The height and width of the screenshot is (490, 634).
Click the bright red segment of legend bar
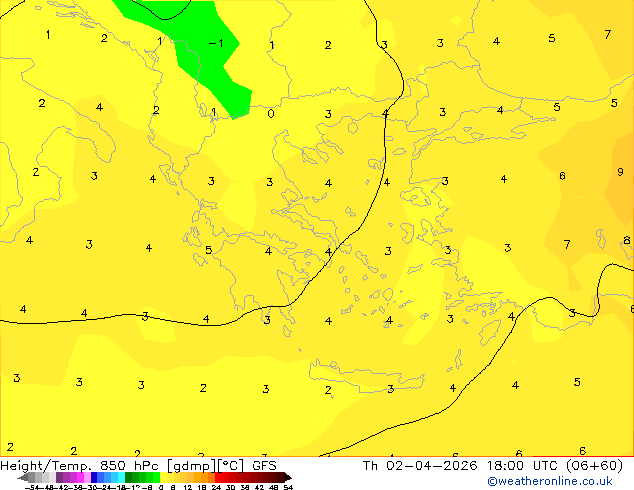pyautogui.click(x=218, y=477)
